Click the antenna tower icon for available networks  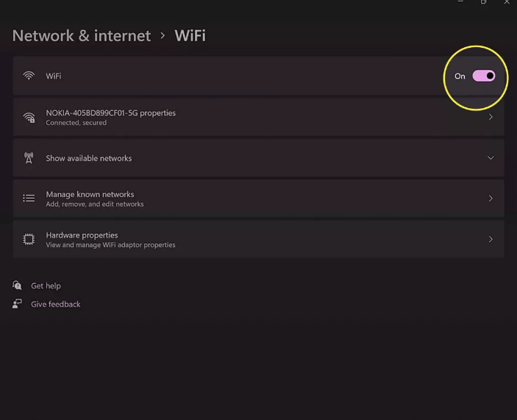pos(29,158)
